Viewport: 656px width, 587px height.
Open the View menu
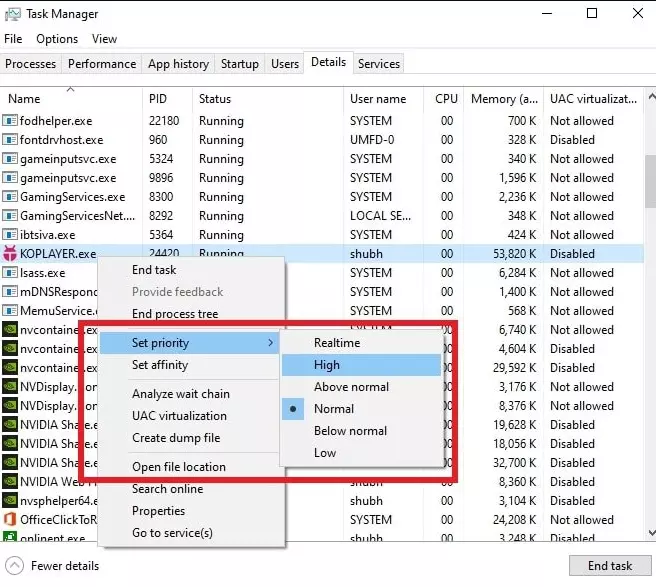point(104,39)
